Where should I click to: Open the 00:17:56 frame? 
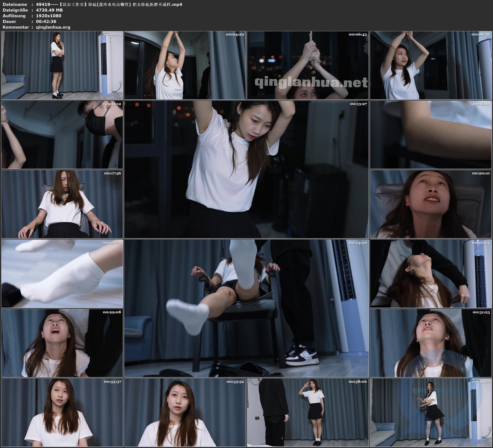pos(62,204)
